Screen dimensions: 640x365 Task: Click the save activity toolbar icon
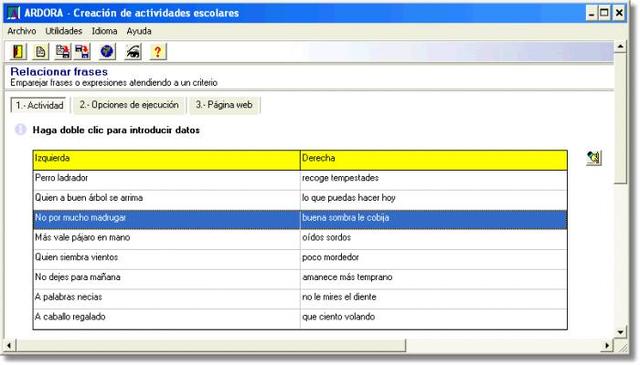click(x=63, y=52)
